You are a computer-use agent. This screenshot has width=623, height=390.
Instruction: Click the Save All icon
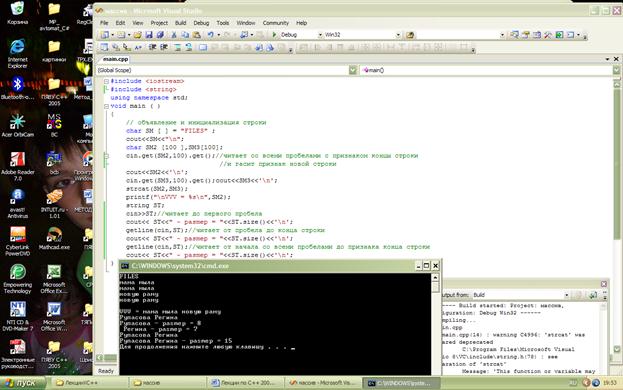[160, 35]
